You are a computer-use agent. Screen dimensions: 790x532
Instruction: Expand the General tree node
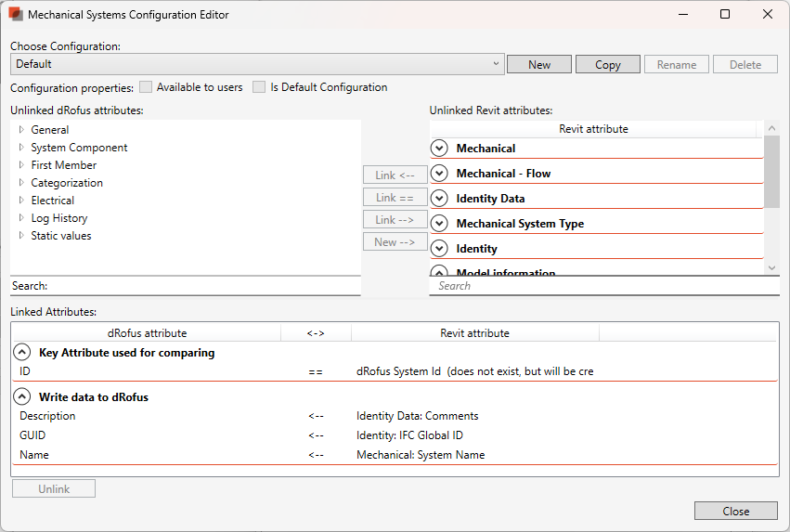(21, 130)
